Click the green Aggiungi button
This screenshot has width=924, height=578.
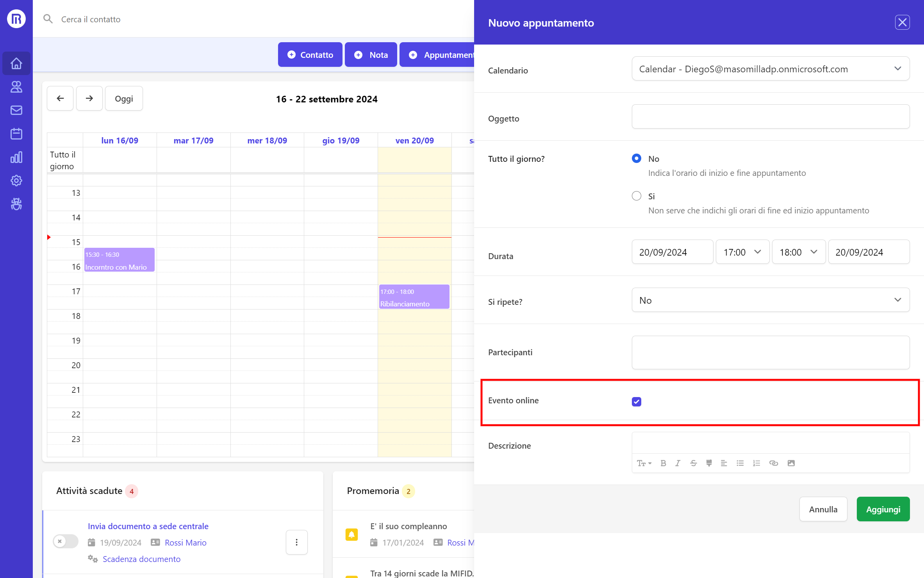(883, 509)
